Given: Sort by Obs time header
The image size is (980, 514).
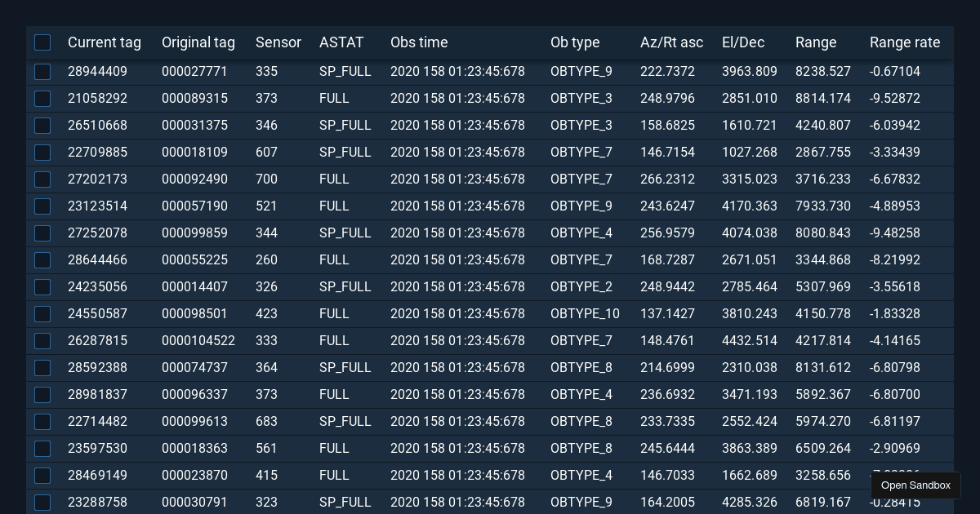Looking at the screenshot, I should 419,42.
